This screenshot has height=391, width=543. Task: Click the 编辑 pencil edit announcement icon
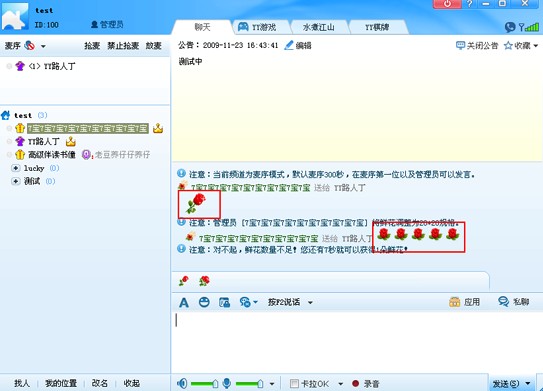[289, 45]
